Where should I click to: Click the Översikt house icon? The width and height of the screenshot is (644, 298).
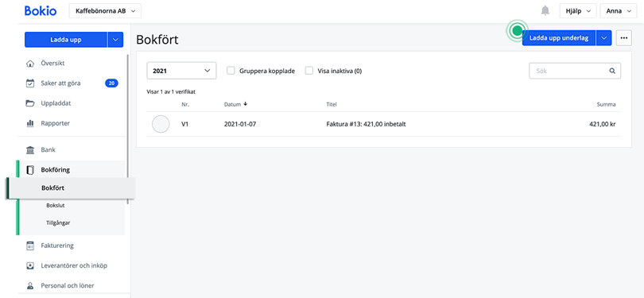pyautogui.click(x=30, y=64)
